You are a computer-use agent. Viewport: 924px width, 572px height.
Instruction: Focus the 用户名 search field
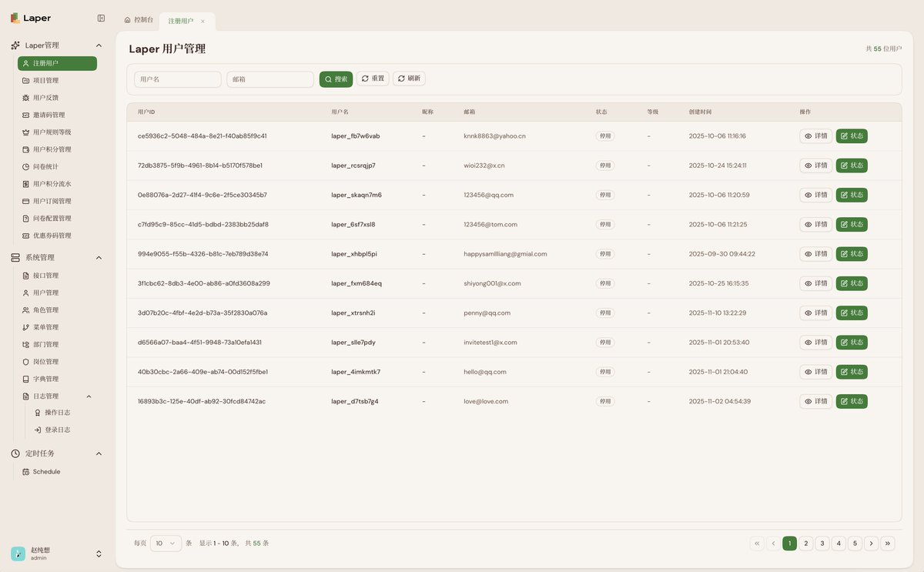178,79
